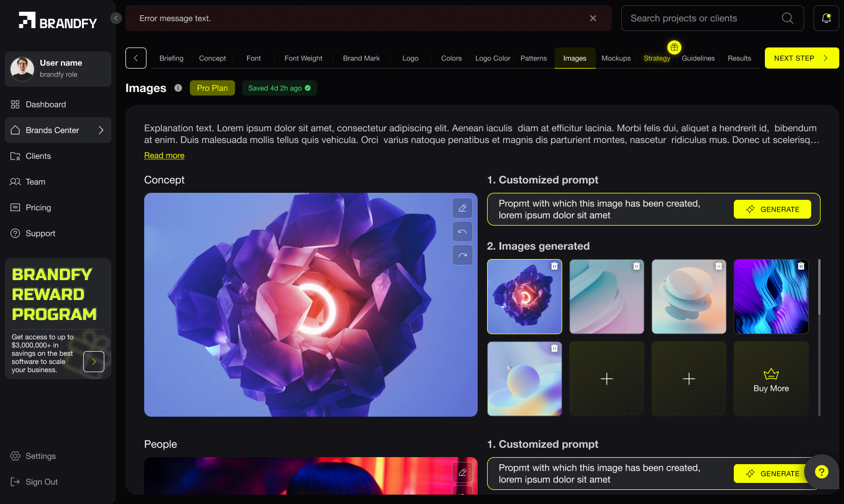Image resolution: width=844 pixels, height=504 pixels.
Task: Click the info icon beside Images
Action: pos(178,88)
